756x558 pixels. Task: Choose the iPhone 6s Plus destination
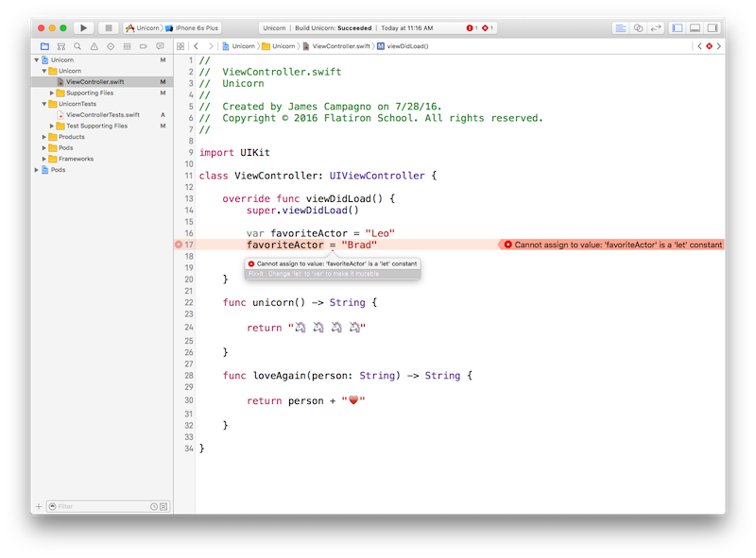[192, 28]
